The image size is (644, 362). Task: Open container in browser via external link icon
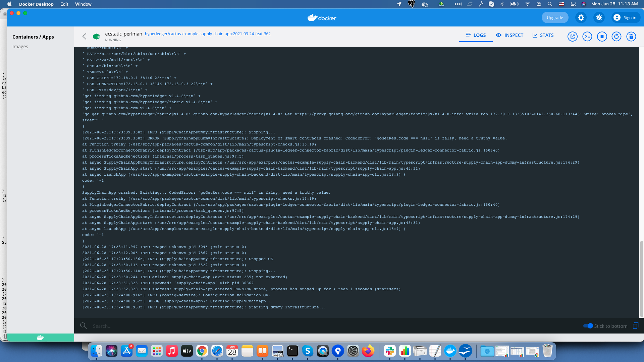(x=572, y=37)
